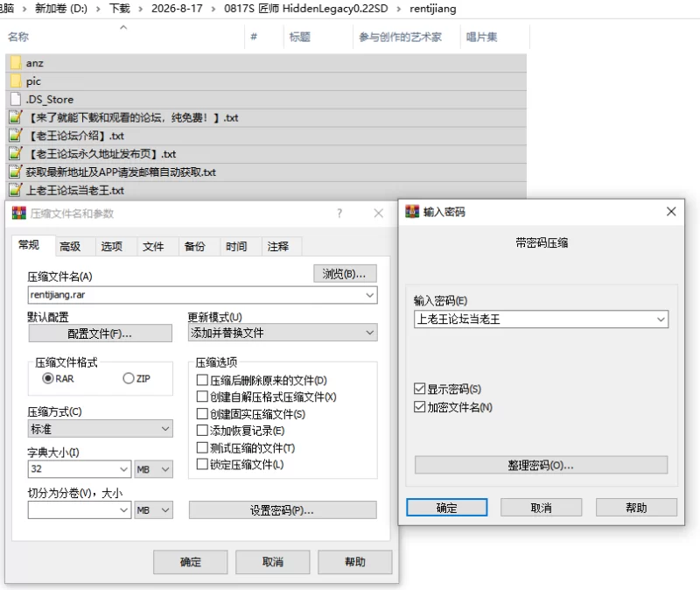This screenshot has width=700, height=590.
Task: Click the 【老王论坛永久地址发布页】.txt file icon
Action: click(x=16, y=154)
